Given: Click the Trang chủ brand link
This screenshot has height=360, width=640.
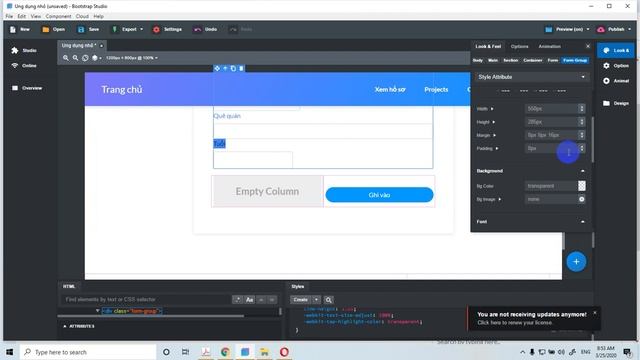Looking at the screenshot, I should [x=122, y=89].
